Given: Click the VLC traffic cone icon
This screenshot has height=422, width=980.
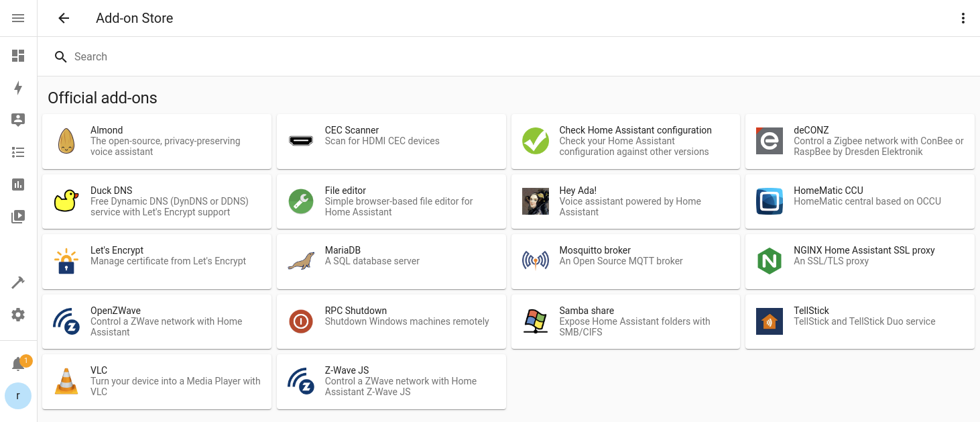Looking at the screenshot, I should click(x=66, y=382).
